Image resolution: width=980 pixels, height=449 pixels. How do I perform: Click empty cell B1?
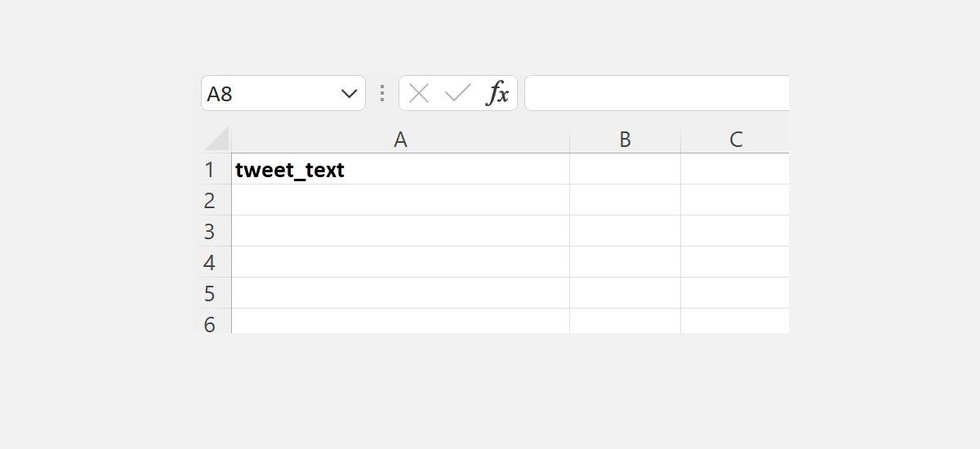pos(625,170)
